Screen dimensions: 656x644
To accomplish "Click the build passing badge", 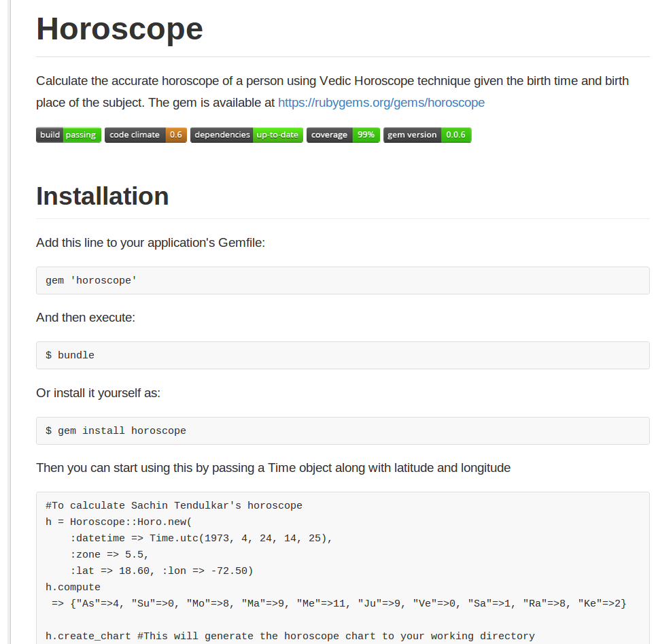I will 69,135.
